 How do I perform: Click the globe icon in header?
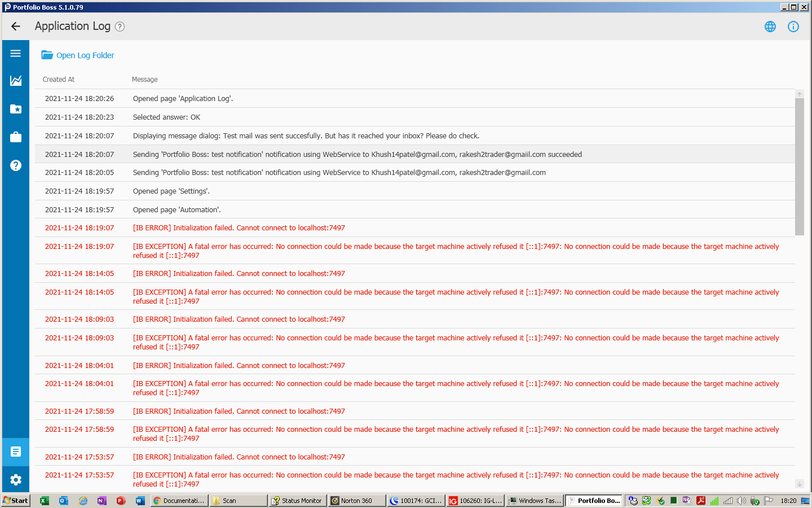click(x=770, y=27)
